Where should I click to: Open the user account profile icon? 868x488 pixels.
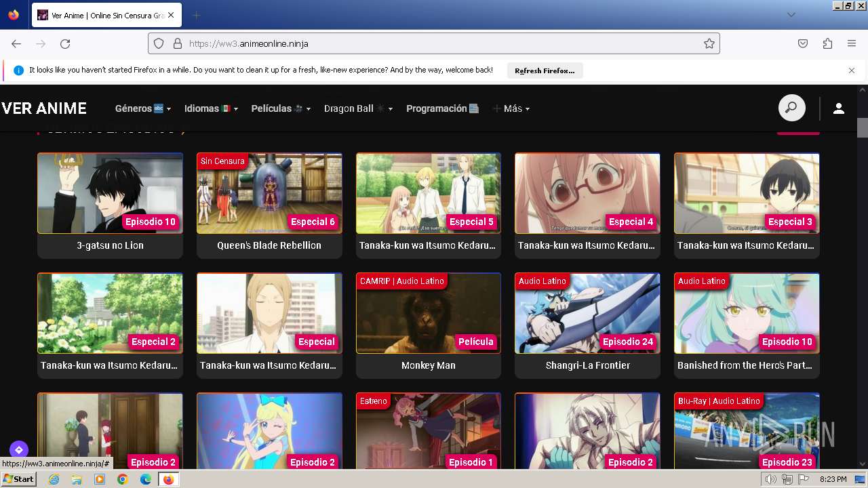839,108
